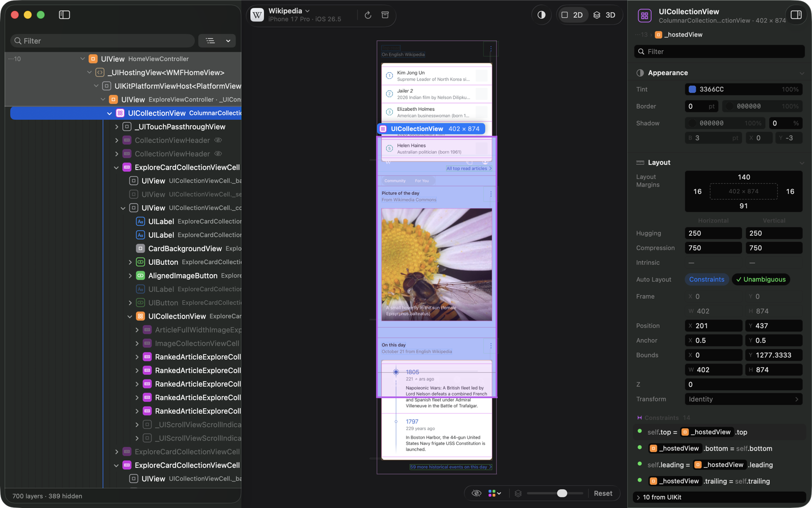The image size is (812, 508).
Task: Click the Unambiguous status badge
Action: [x=761, y=279]
